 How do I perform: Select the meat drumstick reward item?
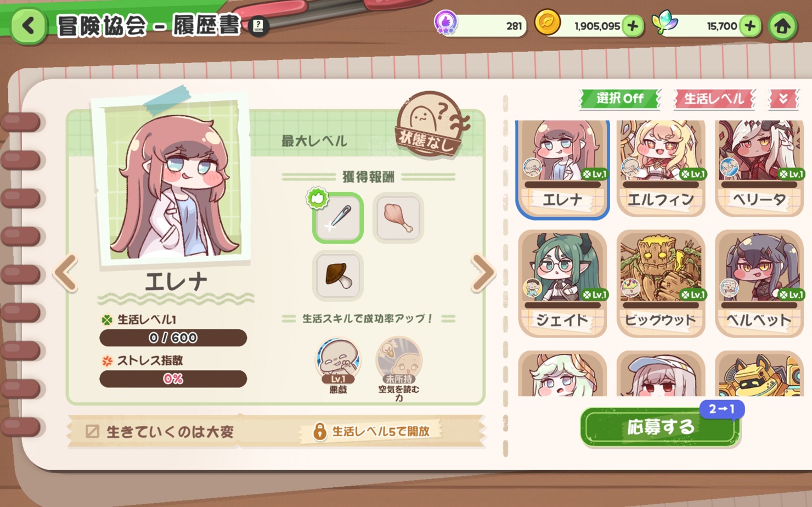pyautogui.click(x=398, y=218)
